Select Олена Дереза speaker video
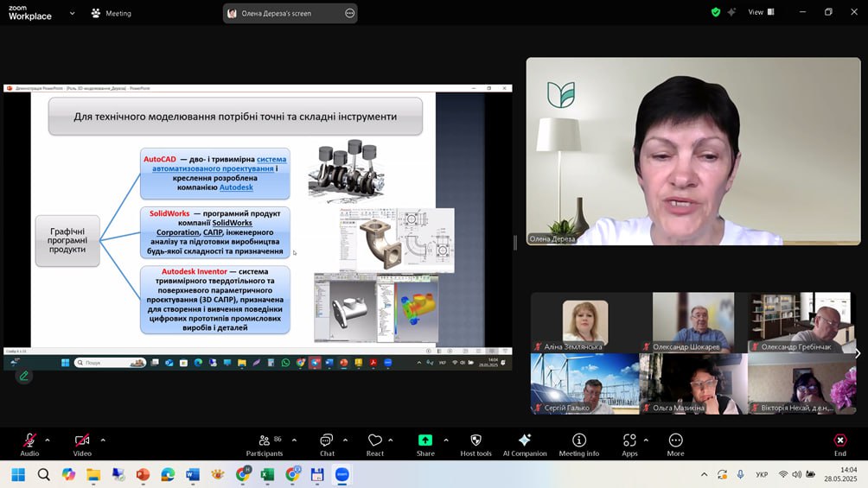Screen dimensions: 868x488 click(693, 151)
